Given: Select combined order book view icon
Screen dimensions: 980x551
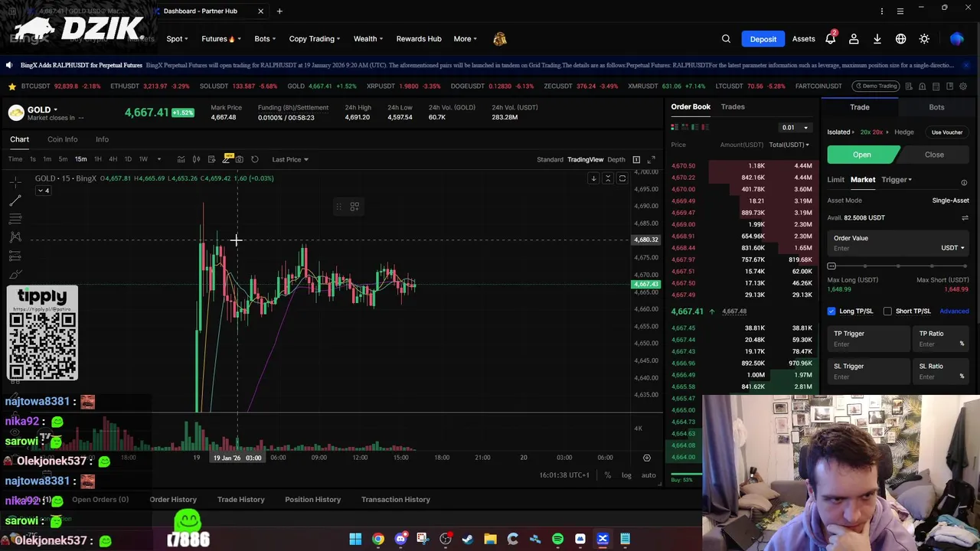Looking at the screenshot, I should tap(675, 127).
